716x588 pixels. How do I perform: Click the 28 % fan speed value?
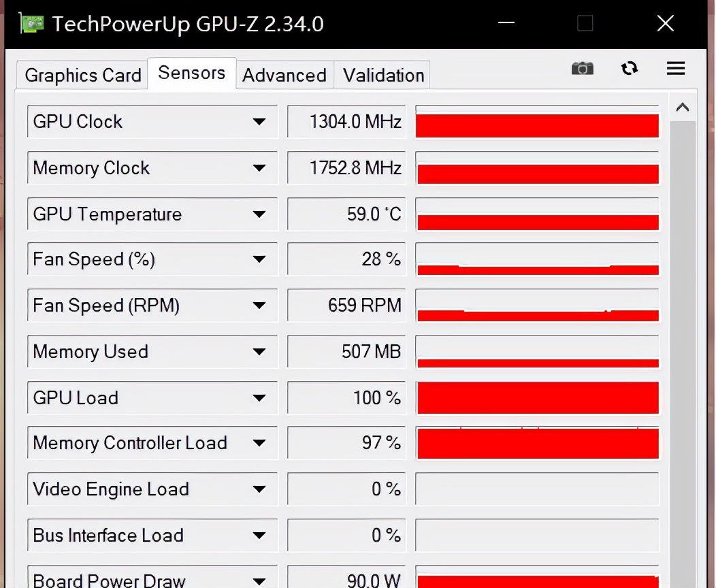pos(346,259)
